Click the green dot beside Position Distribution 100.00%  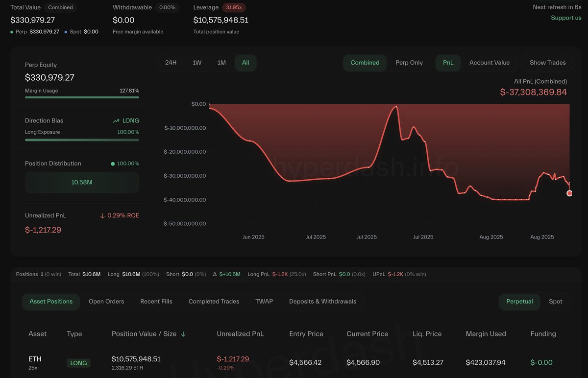[113, 164]
